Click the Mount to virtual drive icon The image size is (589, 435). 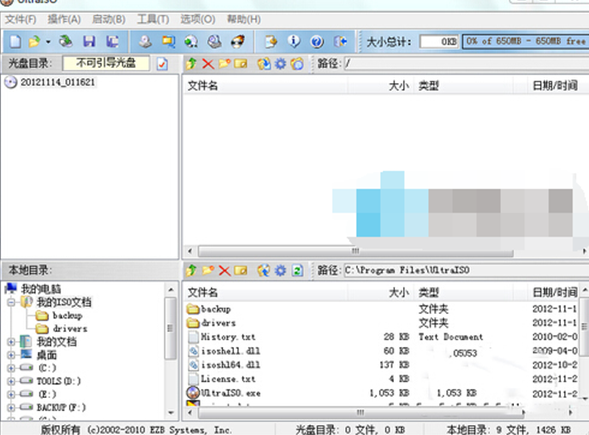[214, 41]
